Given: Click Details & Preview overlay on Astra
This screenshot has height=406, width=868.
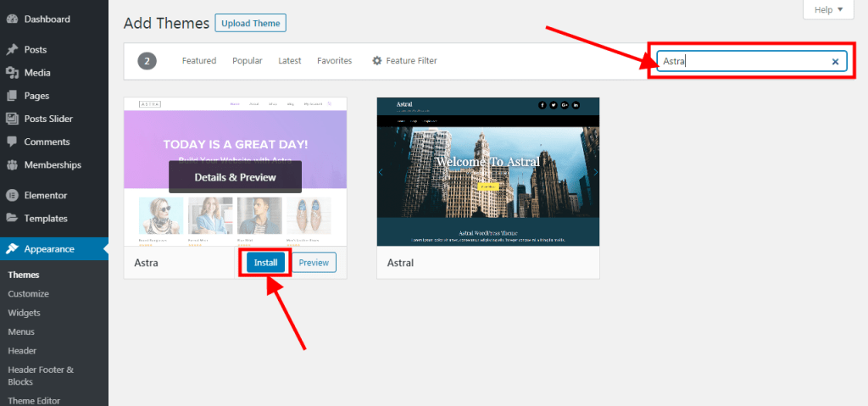Looking at the screenshot, I should [236, 177].
